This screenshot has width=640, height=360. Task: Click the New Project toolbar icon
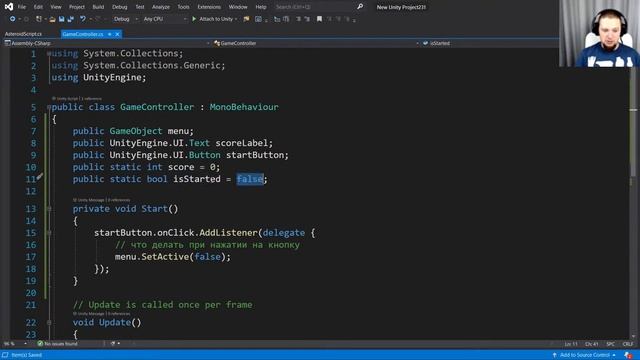(x=39, y=19)
